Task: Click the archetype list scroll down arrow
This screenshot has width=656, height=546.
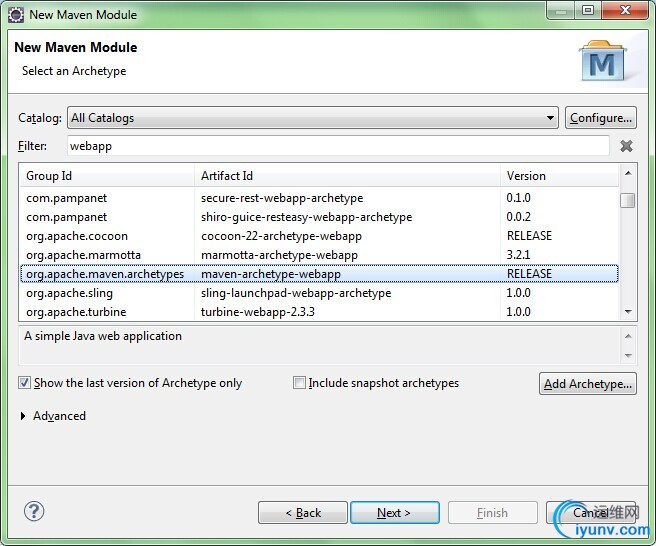Action: [628, 311]
